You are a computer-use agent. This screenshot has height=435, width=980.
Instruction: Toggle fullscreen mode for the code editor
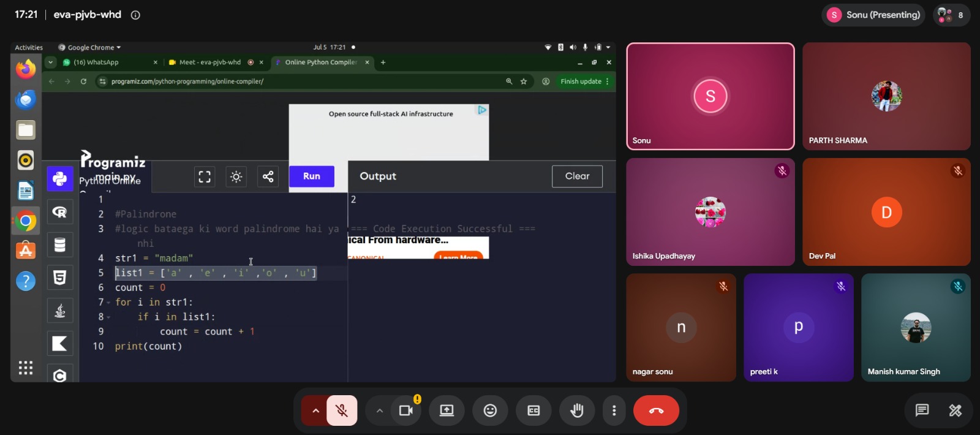(x=205, y=176)
